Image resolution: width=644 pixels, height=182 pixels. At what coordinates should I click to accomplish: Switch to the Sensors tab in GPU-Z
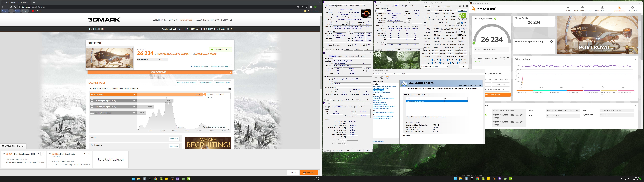click(434, 7)
